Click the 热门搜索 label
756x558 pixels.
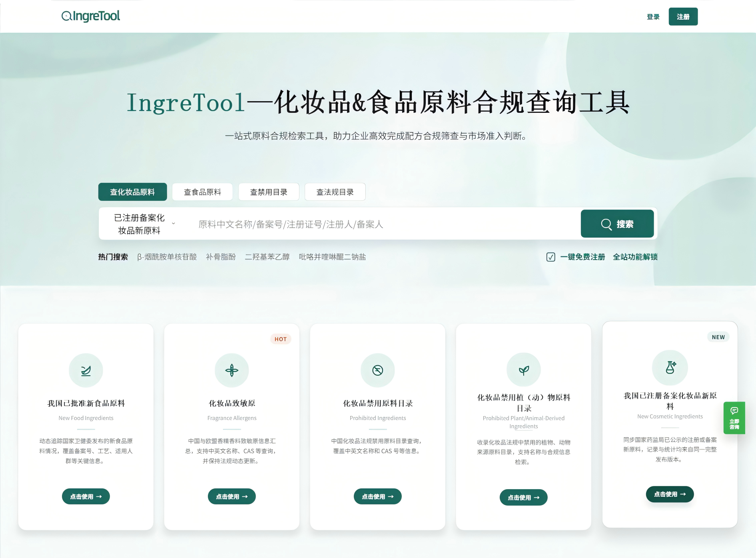[113, 257]
